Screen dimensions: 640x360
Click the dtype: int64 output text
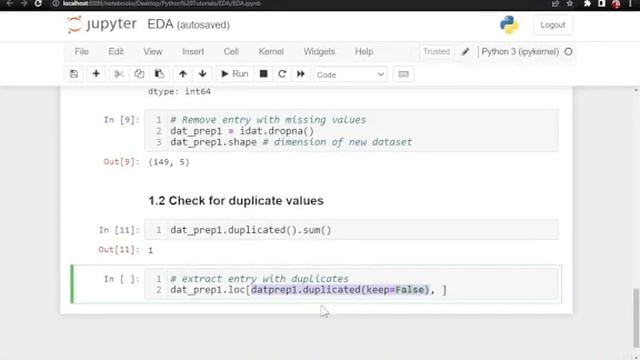[179, 91]
